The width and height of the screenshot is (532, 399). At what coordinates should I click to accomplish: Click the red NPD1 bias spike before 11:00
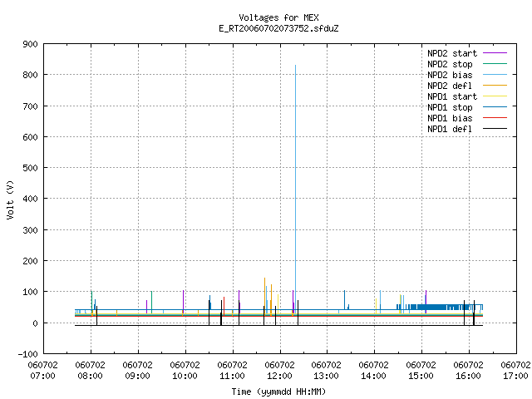click(x=224, y=305)
